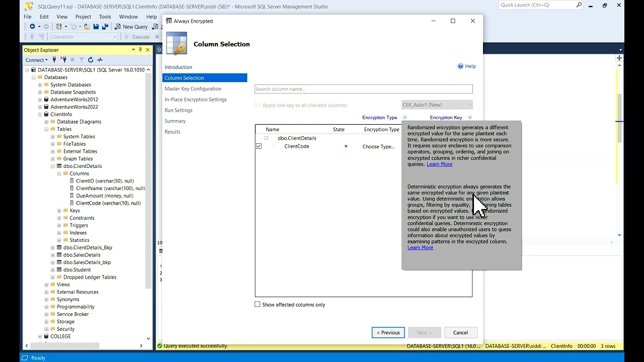Expand the Database Snapshots node
644x362 pixels.
pos(40,92)
